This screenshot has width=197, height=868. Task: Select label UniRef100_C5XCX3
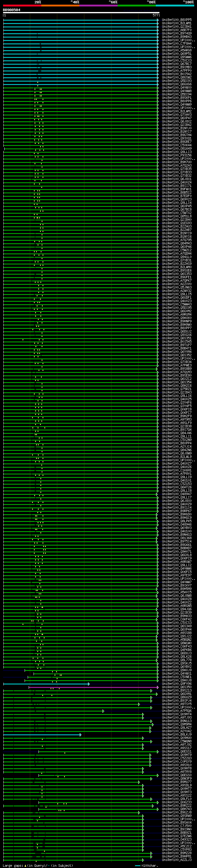[177, 61]
